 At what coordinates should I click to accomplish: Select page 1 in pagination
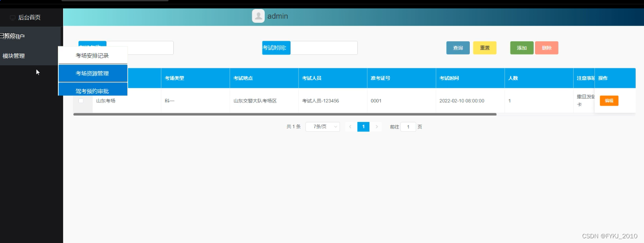(363, 127)
